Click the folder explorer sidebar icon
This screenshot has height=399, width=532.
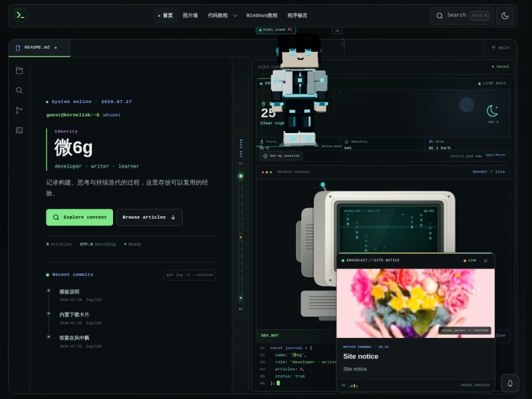(19, 70)
